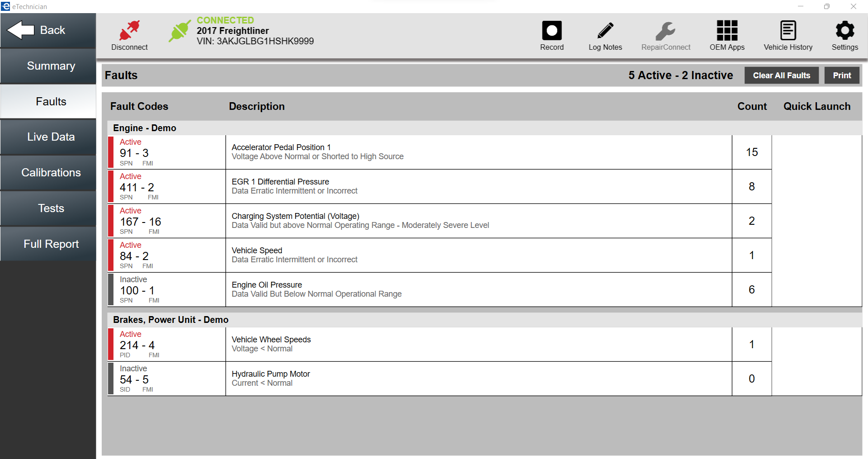Image resolution: width=868 pixels, height=459 pixels.
Task: Click the green connected plug icon
Action: click(x=179, y=31)
